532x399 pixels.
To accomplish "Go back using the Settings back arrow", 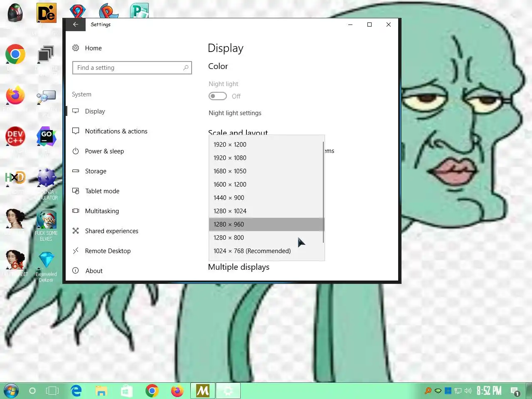I will (x=75, y=25).
